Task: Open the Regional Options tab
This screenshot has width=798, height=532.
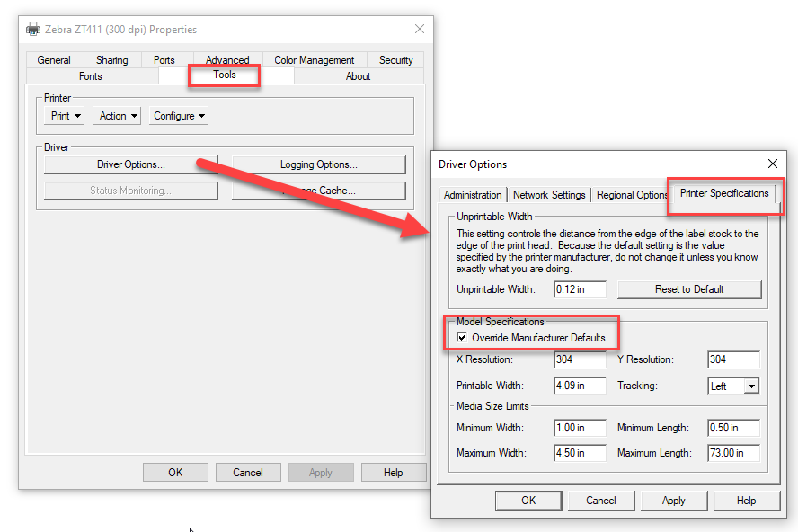Action: coord(632,194)
